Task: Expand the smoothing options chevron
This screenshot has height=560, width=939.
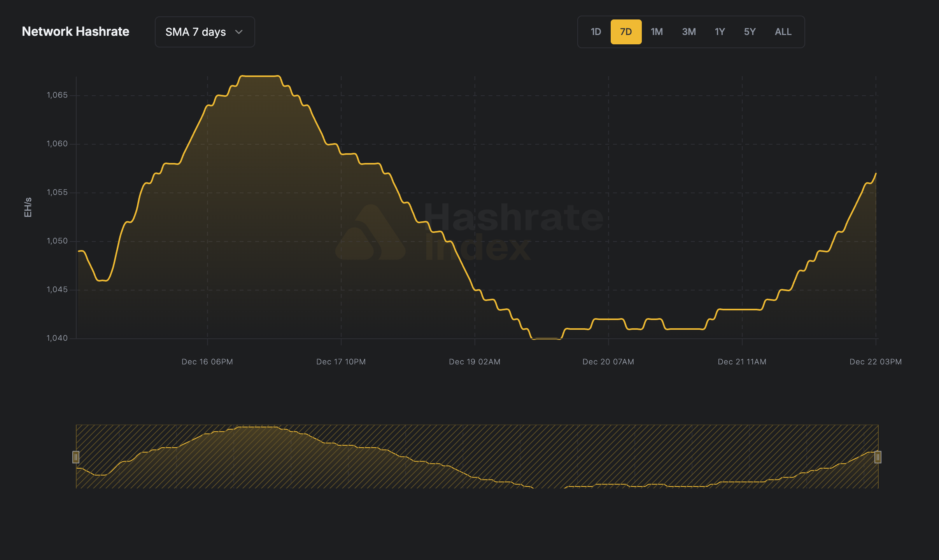Action: tap(239, 32)
